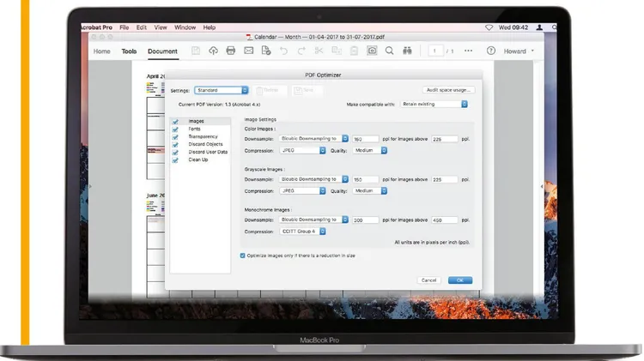Image resolution: width=644 pixels, height=361 pixels.
Task: Toggle the Discard User Data checkbox
Action: [x=175, y=152]
